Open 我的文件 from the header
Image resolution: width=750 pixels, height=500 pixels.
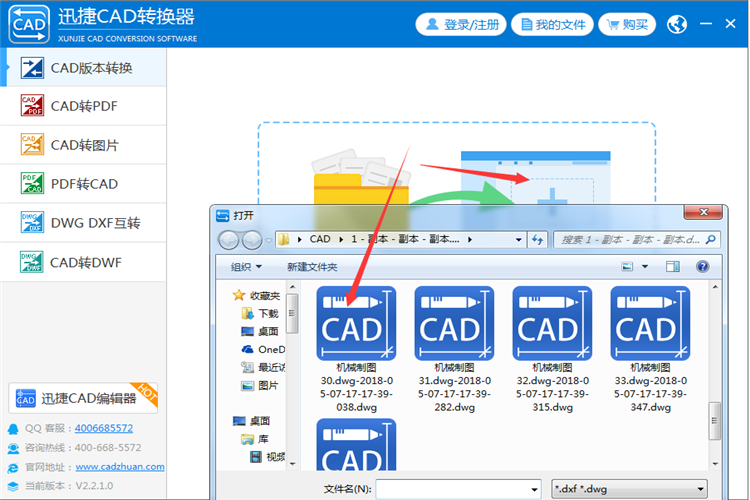tap(552, 24)
